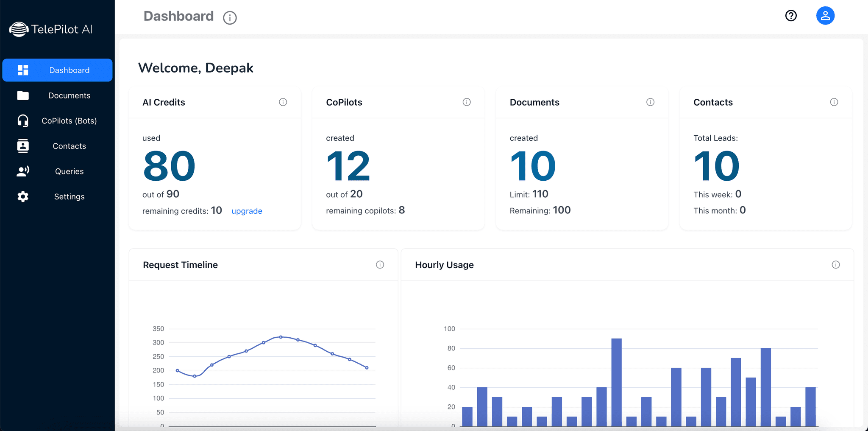Show info for Documents card
This screenshot has width=868, height=431.
pos(650,102)
